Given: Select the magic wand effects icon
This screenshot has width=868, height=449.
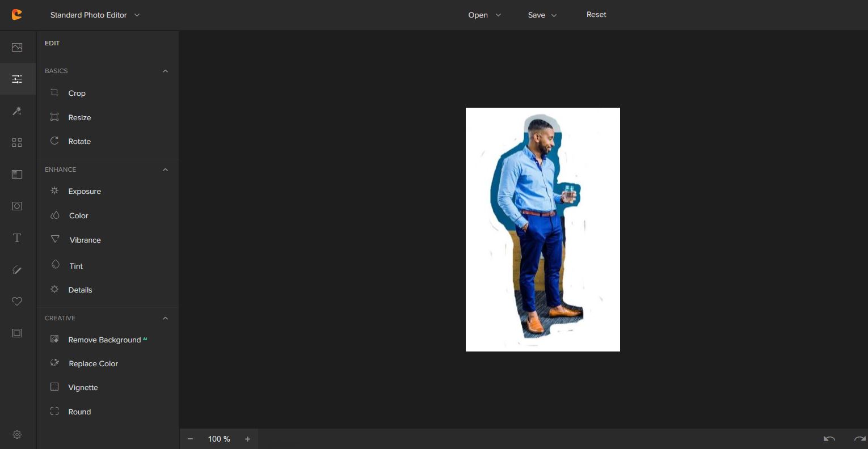Looking at the screenshot, I should coord(17,111).
